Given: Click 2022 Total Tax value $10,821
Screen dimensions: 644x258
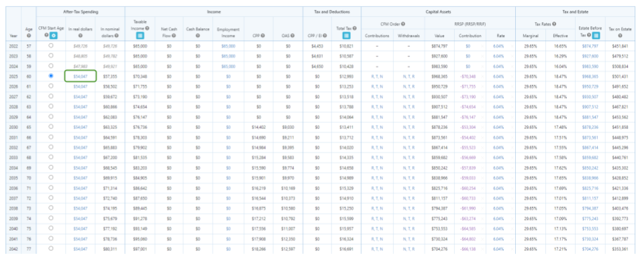Looking at the screenshot, I should coord(346,46).
